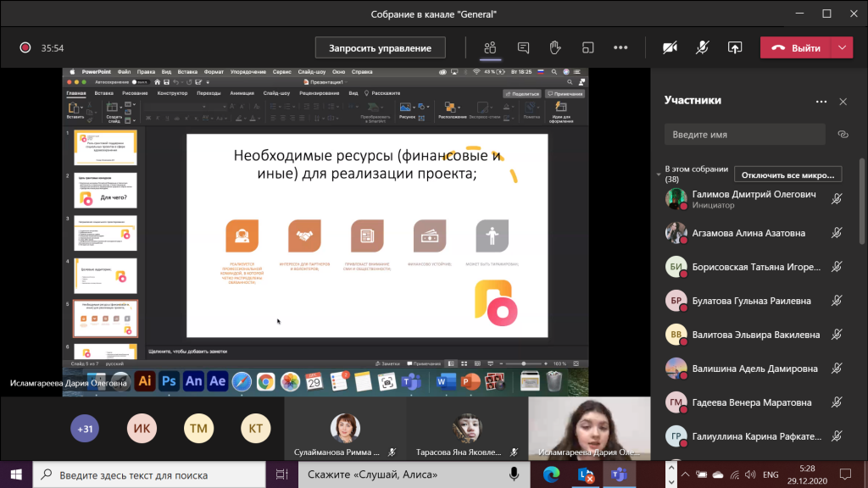
Task: Click the Windows search box
Action: coord(149,474)
